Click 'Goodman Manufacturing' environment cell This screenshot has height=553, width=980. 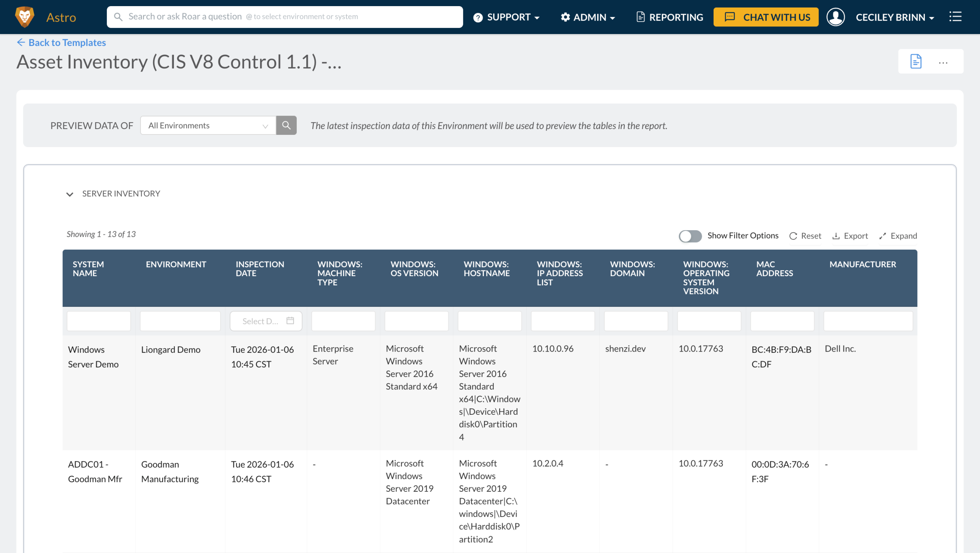[170, 471]
